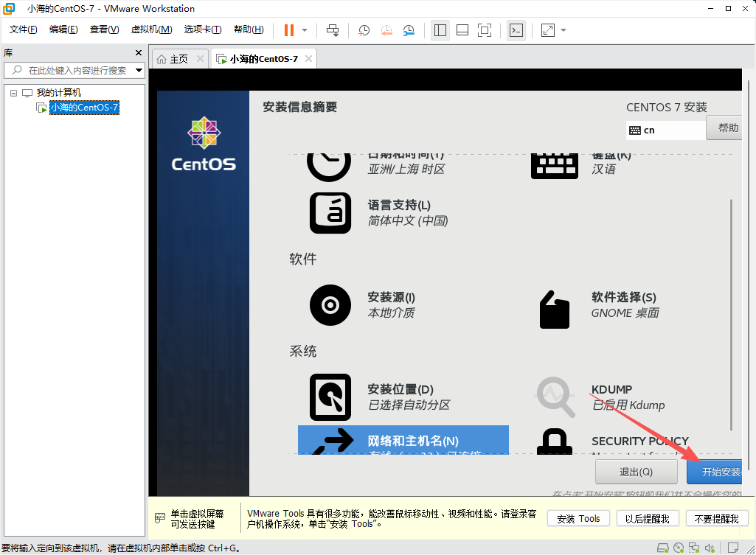This screenshot has height=555, width=756.
Task: Open the KDUMP magnifier icon
Action: (x=555, y=397)
